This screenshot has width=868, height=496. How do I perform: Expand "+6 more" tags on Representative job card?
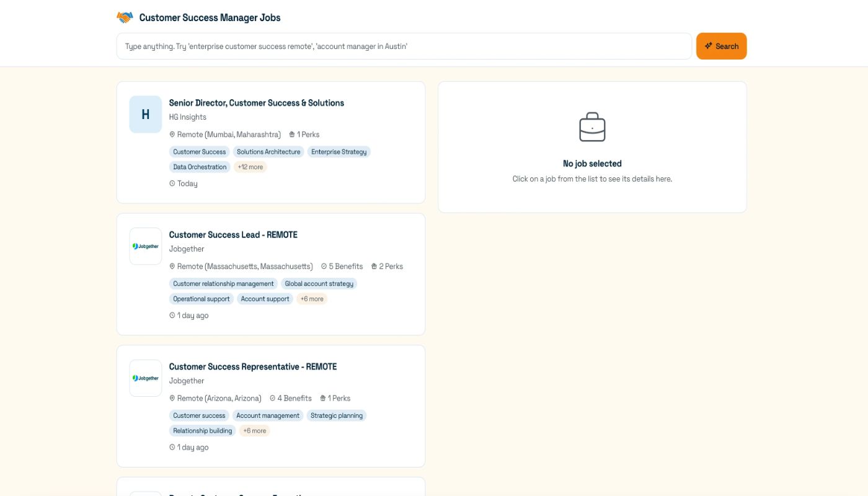point(254,430)
